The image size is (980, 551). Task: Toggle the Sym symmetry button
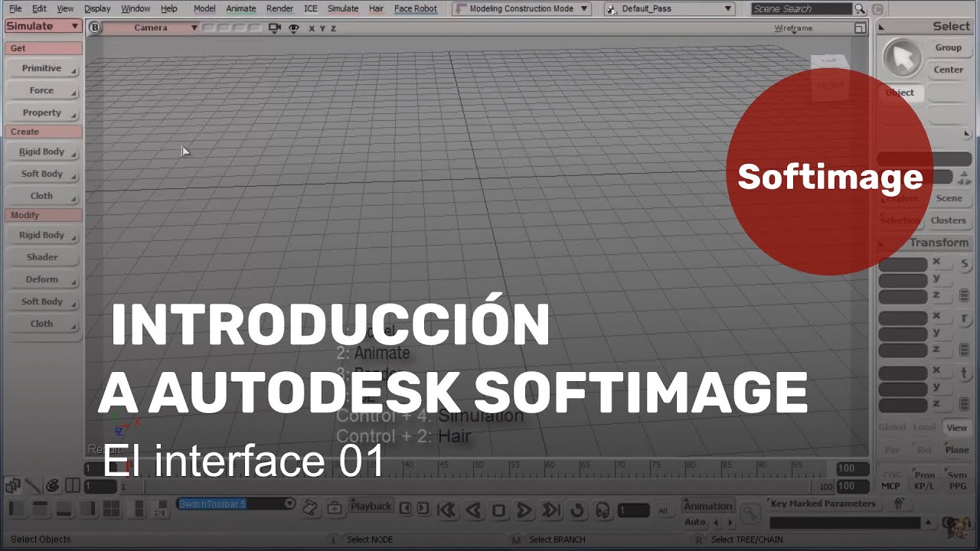[x=957, y=475]
